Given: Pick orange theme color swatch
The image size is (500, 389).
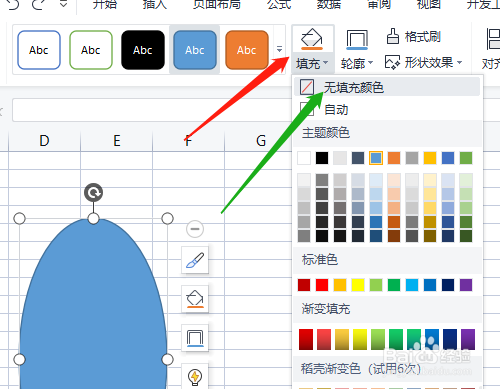Looking at the screenshot, I should click(x=394, y=158).
